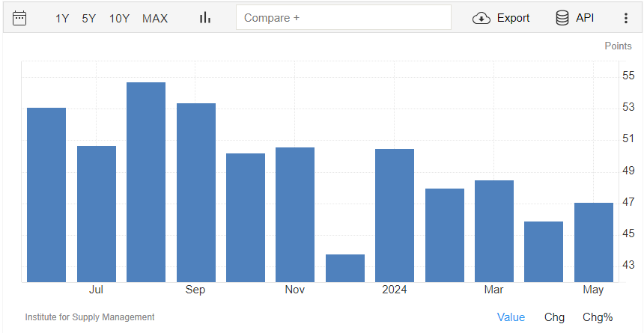Click the 51 y-axis value
Image resolution: width=644 pixels, height=333 pixels.
(x=628, y=139)
